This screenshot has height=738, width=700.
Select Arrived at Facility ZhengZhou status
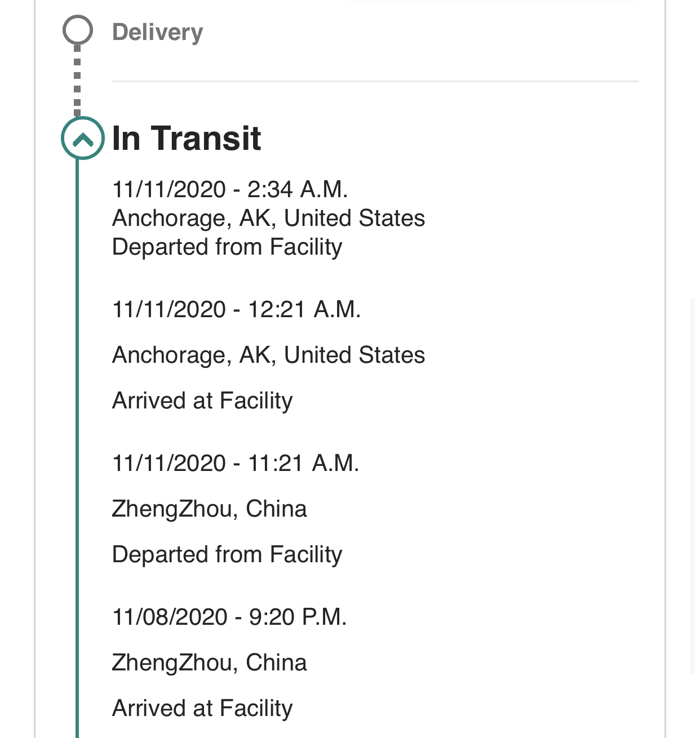pyautogui.click(x=202, y=708)
